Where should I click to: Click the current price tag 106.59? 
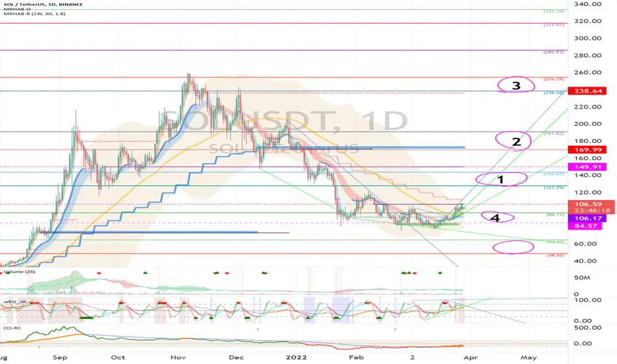[589, 204]
